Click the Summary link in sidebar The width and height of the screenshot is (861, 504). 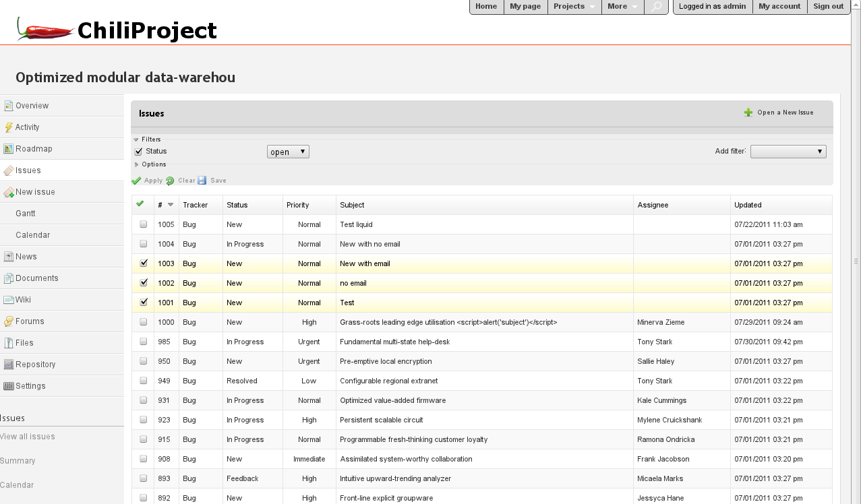point(18,461)
